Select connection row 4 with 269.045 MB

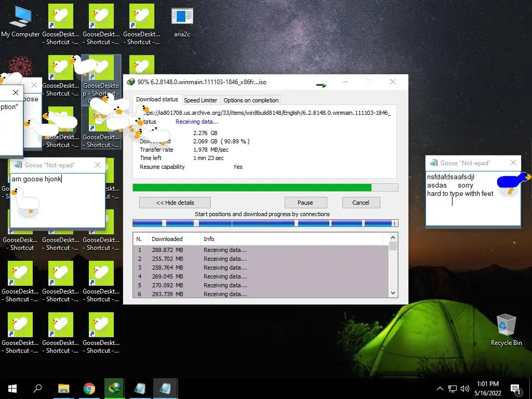(261, 276)
